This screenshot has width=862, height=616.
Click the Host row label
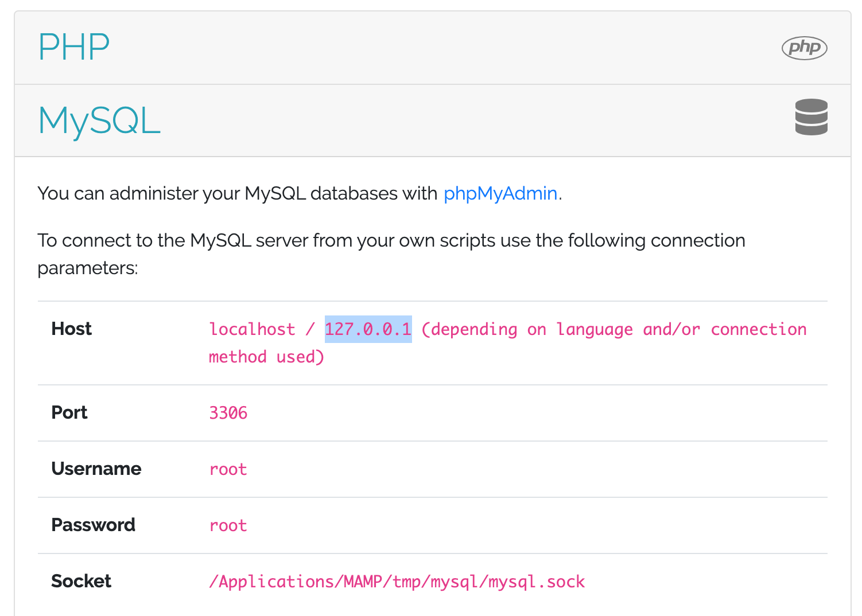click(72, 329)
